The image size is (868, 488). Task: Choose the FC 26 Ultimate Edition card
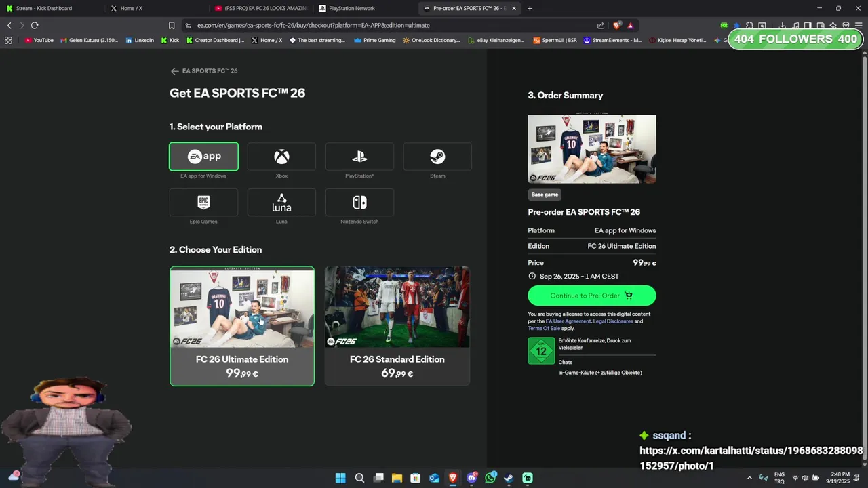242,326
